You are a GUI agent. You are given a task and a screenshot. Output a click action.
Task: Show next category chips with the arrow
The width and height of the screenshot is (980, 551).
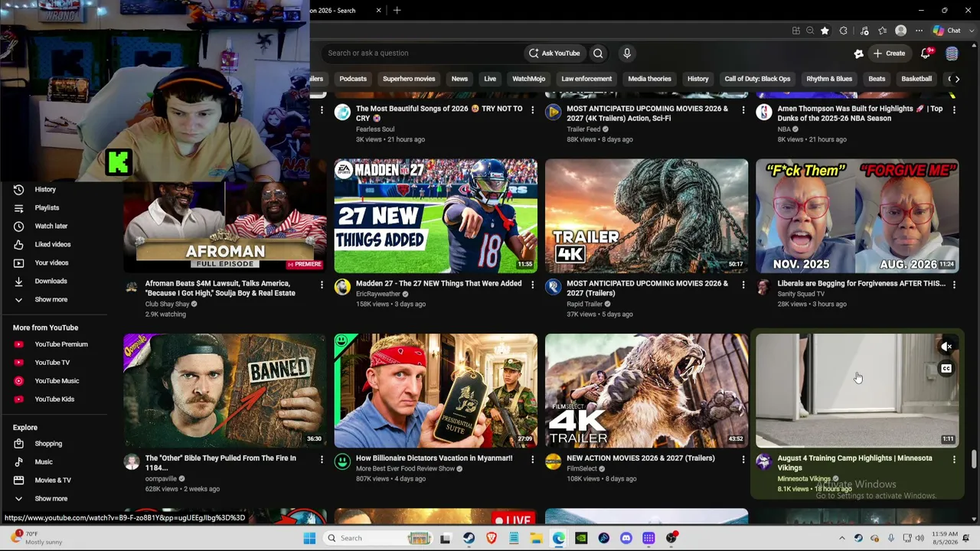click(x=957, y=79)
